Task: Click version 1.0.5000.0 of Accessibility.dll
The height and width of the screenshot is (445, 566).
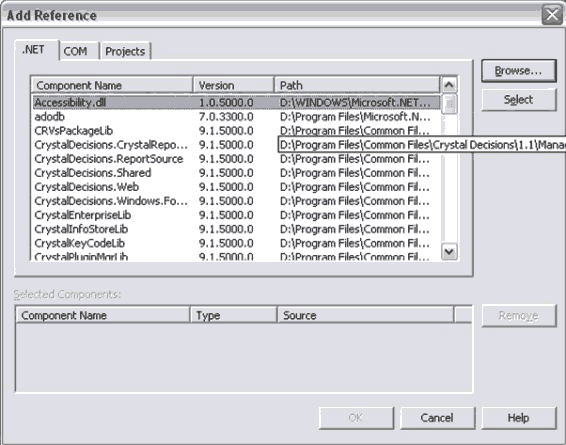Action: [226, 102]
